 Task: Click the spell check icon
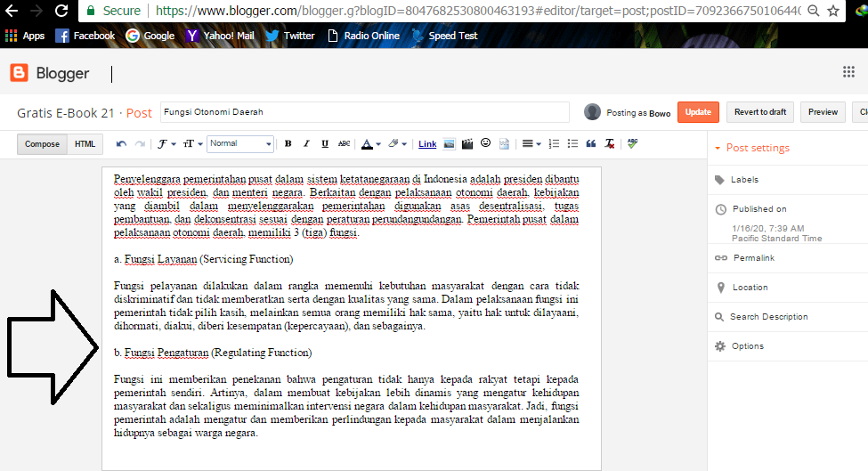(632, 143)
